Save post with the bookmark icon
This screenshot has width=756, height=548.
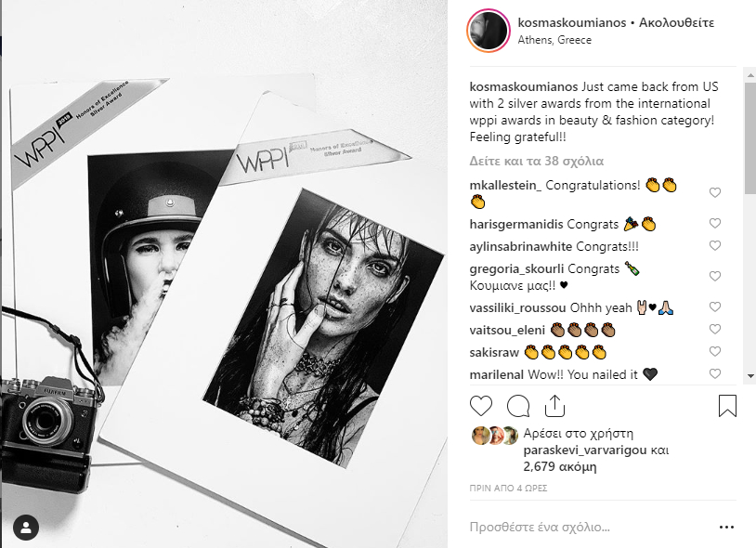[x=727, y=406]
